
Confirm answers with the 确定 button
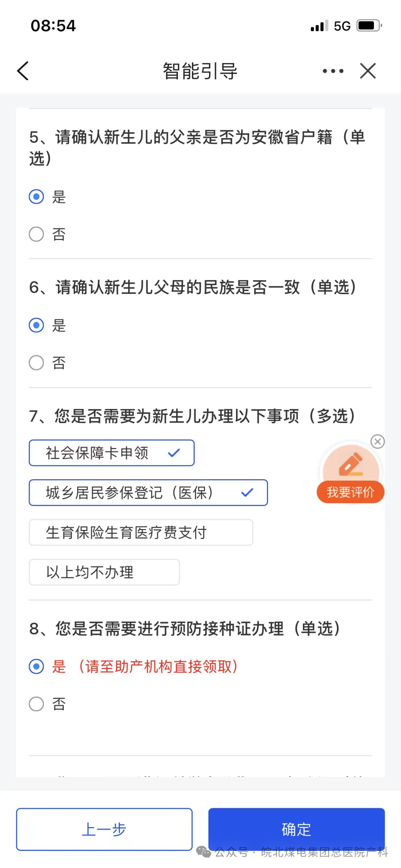click(x=296, y=829)
